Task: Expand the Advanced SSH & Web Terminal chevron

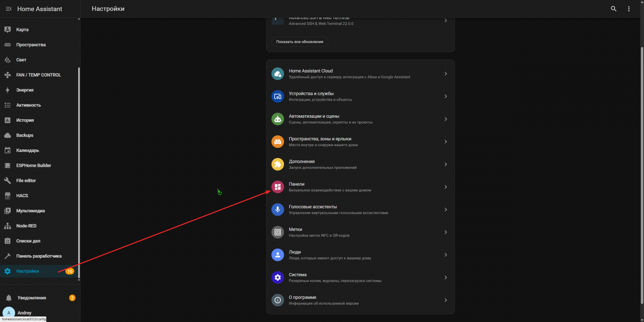Action: click(445, 20)
